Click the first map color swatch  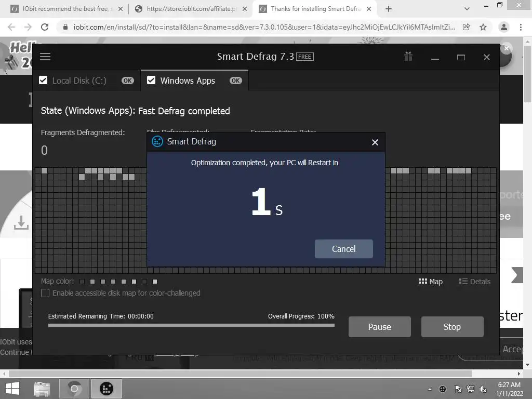[x=82, y=282]
